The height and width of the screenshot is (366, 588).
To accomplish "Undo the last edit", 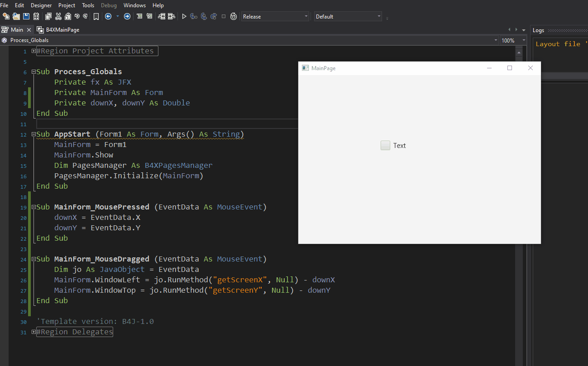I will [x=76, y=16].
